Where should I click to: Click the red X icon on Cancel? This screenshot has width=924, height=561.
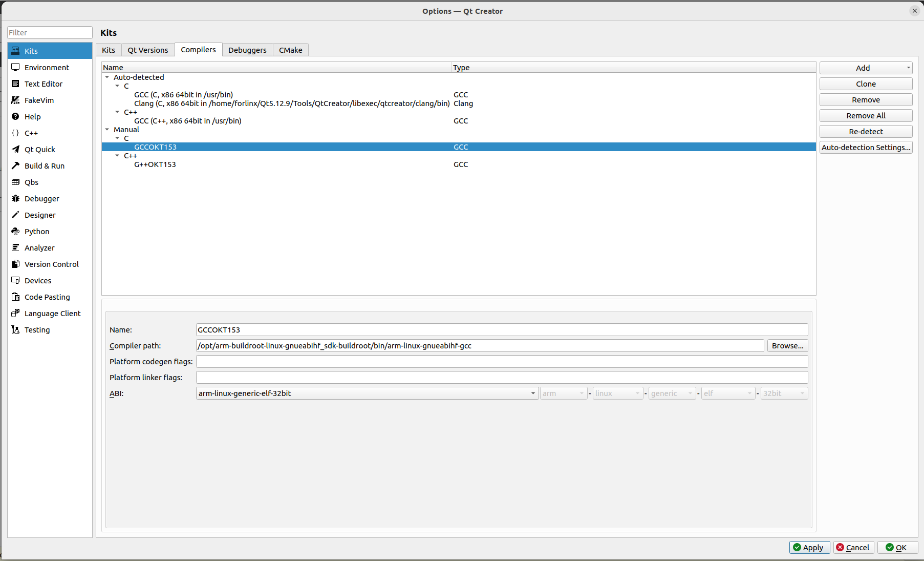pos(840,547)
